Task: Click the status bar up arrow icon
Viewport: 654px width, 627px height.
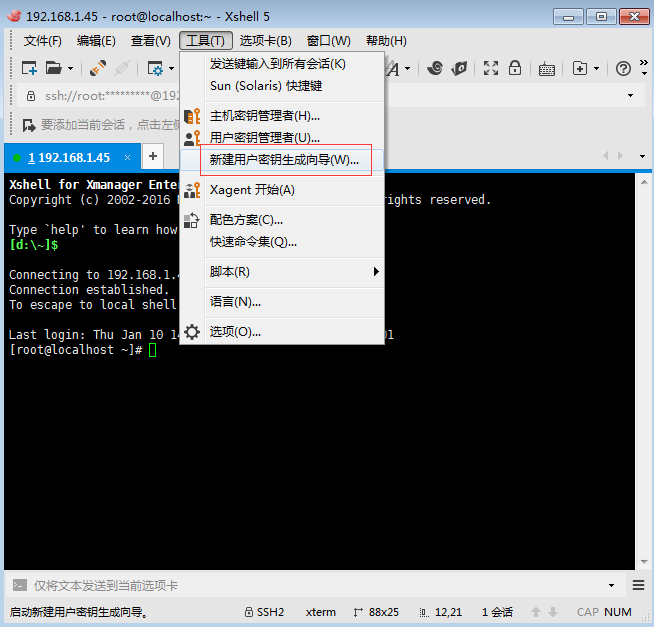Action: pos(536,612)
